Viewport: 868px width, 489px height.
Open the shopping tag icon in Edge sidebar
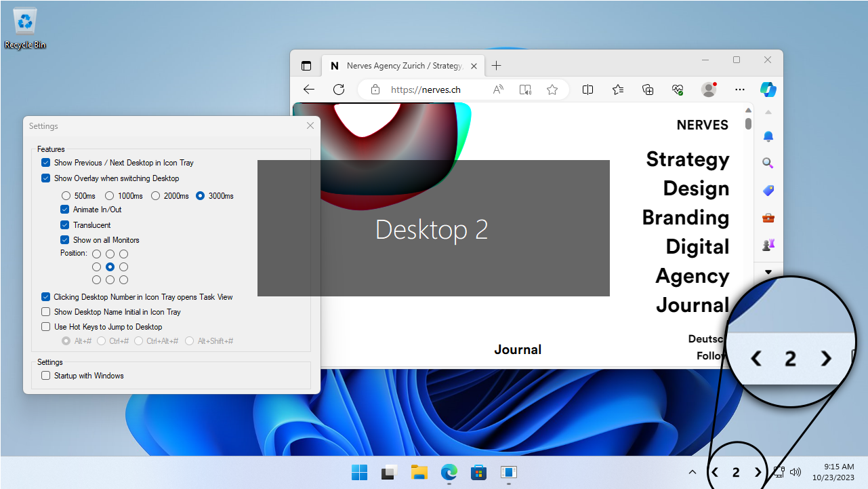pos(768,191)
